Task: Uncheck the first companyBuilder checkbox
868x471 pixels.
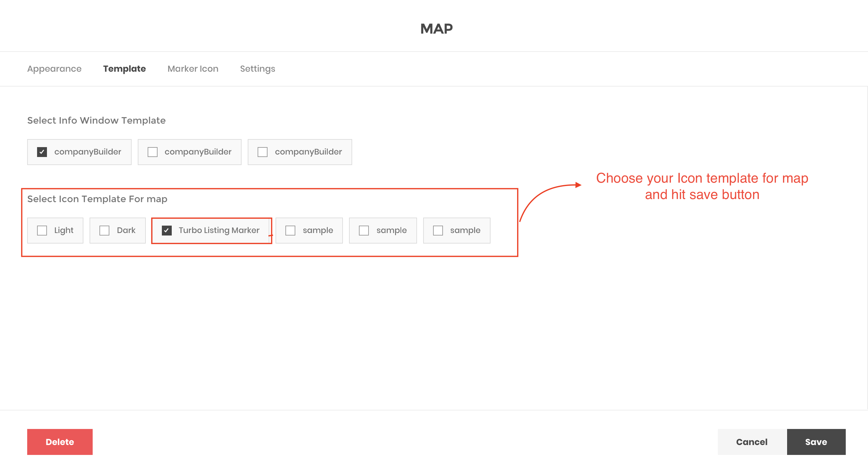Action: click(42, 152)
